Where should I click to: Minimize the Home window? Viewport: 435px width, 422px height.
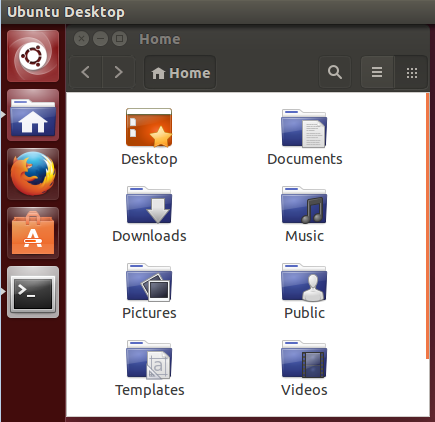[100, 39]
